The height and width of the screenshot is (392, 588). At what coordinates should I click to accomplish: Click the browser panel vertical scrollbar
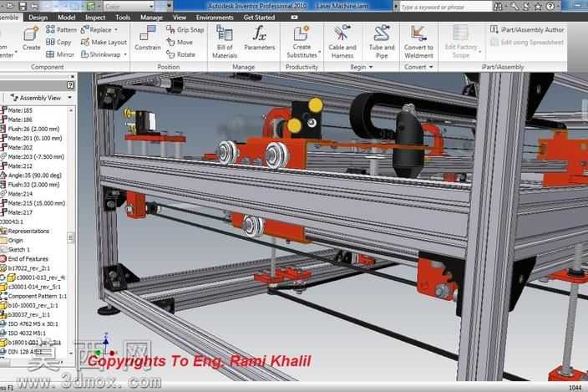70,232
